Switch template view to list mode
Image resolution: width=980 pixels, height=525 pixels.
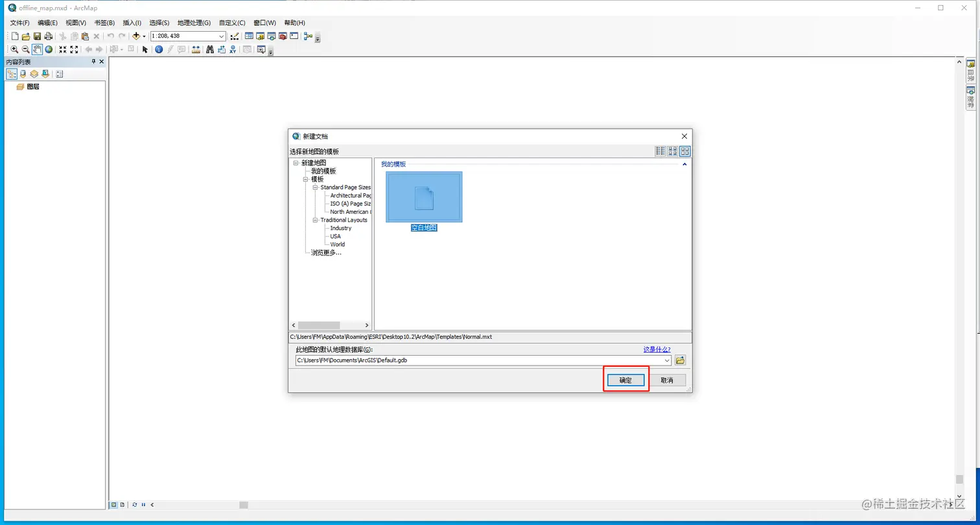click(660, 151)
